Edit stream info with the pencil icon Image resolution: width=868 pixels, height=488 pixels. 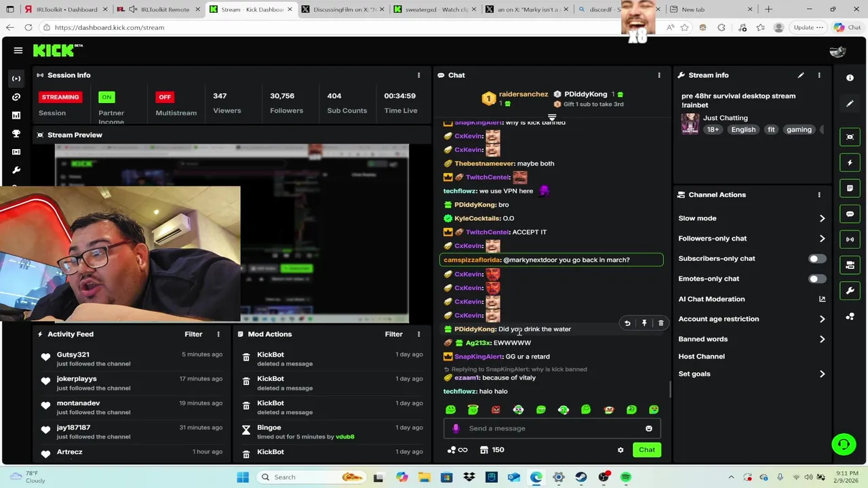tap(801, 75)
